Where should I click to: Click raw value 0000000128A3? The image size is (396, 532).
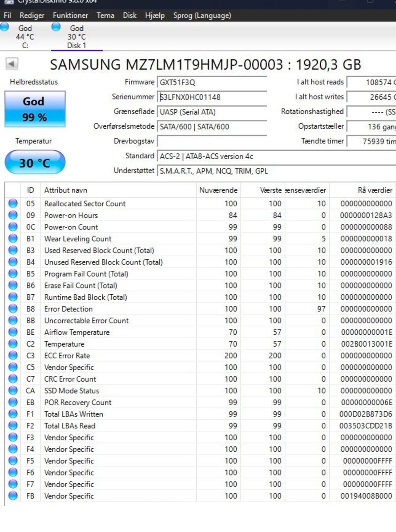pos(366,215)
